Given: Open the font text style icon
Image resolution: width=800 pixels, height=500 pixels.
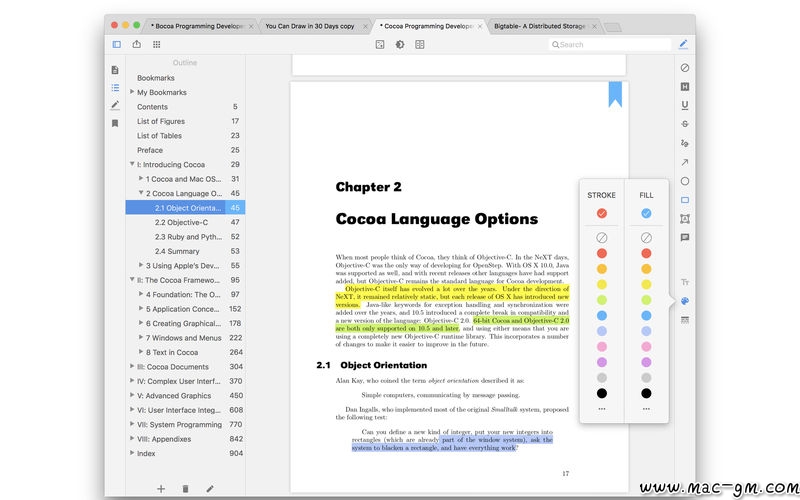Looking at the screenshot, I should 685,282.
